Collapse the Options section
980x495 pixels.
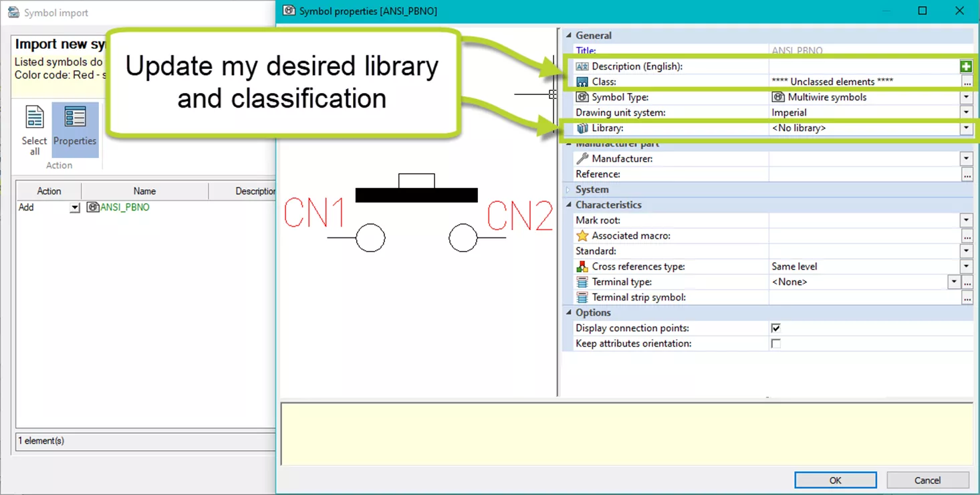(x=569, y=312)
